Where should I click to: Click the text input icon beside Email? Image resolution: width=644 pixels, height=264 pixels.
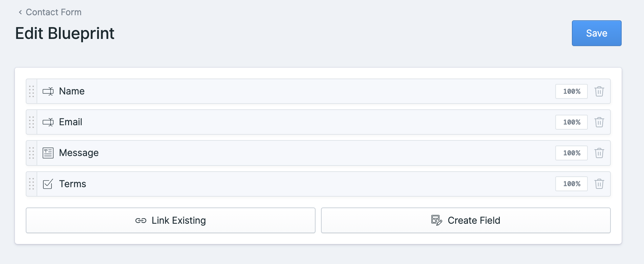48,122
